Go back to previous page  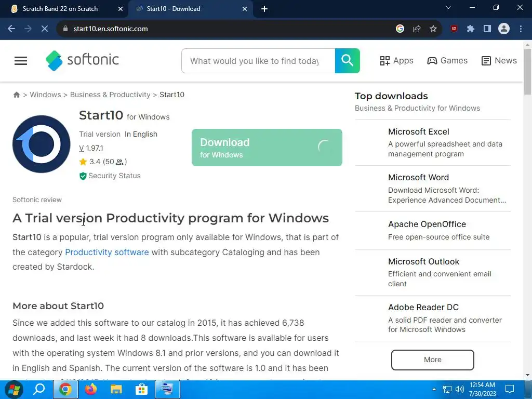coord(11,29)
